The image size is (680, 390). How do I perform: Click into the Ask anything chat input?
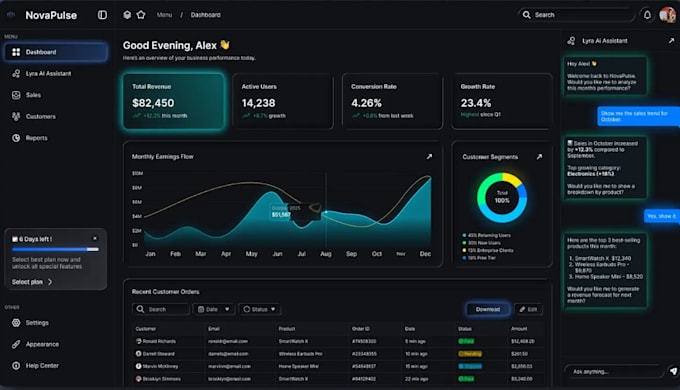(613, 372)
